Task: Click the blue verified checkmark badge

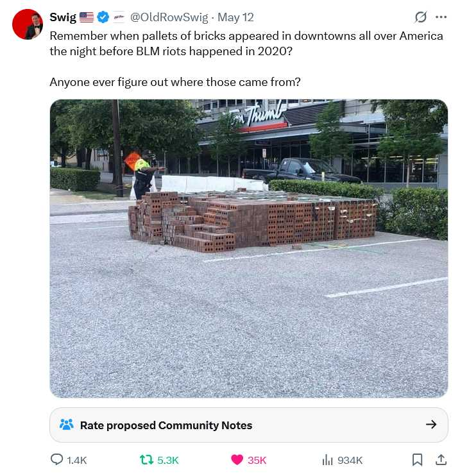Action: pos(103,17)
